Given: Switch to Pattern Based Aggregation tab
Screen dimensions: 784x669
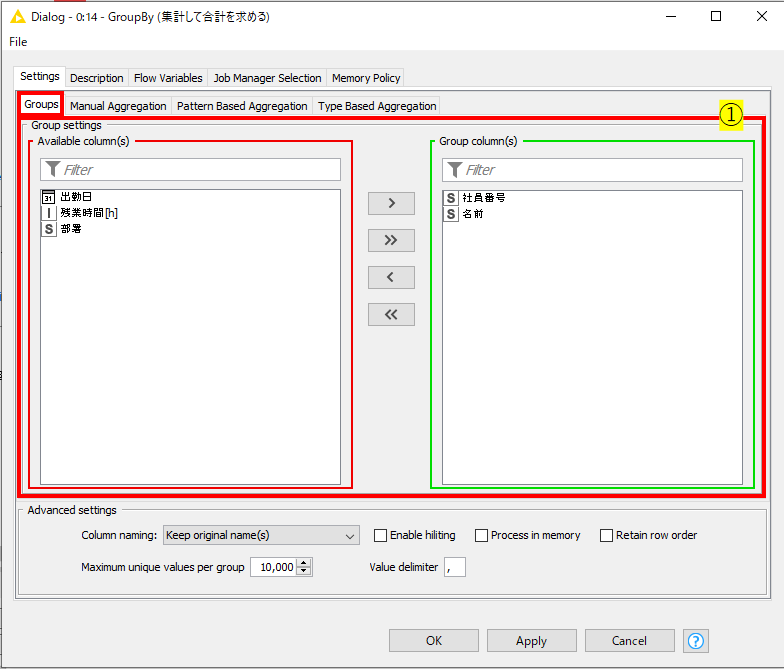Looking at the screenshot, I should [x=242, y=106].
